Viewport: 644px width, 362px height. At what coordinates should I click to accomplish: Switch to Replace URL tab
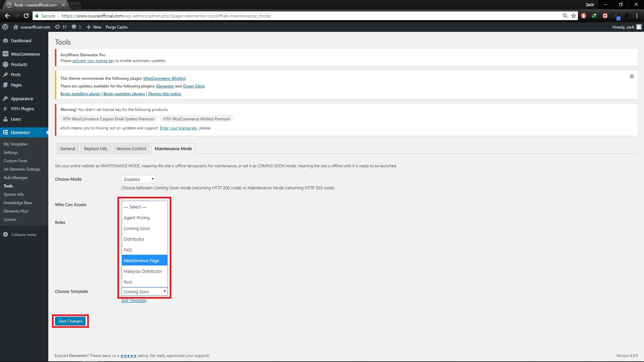pyautogui.click(x=96, y=148)
